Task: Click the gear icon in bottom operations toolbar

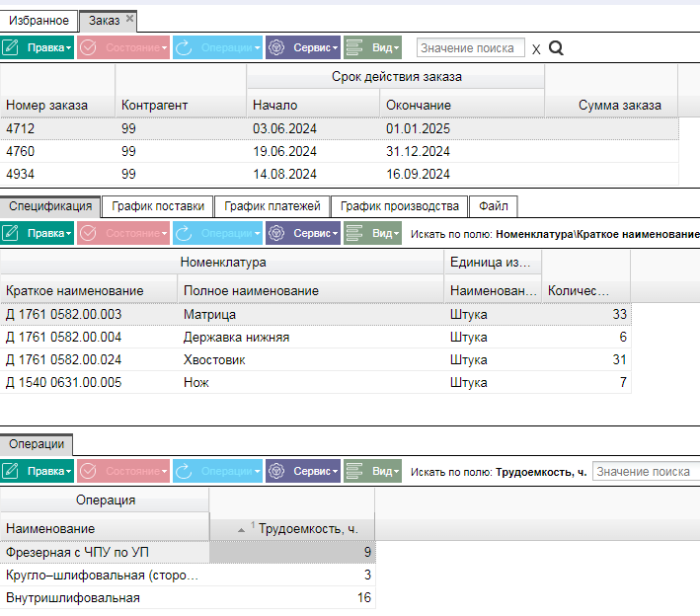Action: click(276, 471)
